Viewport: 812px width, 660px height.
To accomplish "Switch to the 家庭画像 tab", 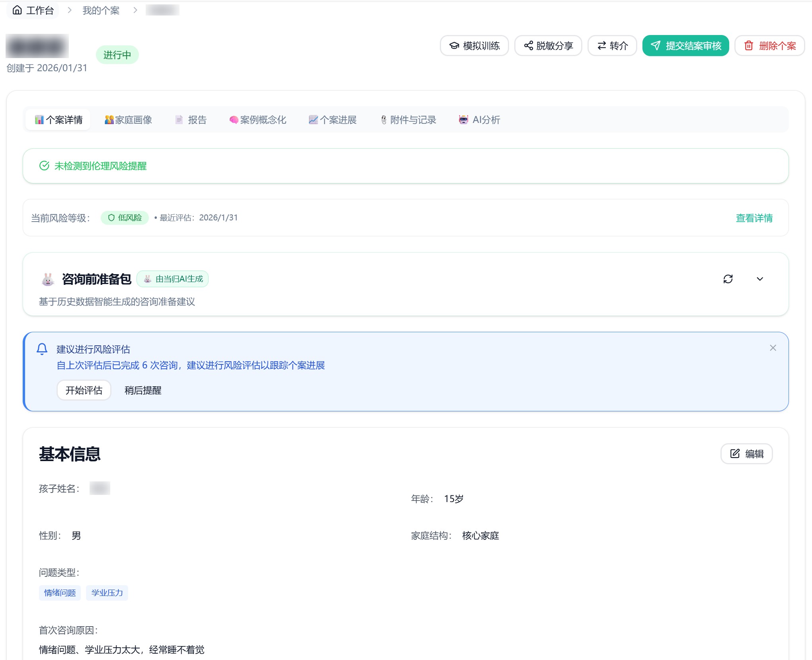I will tap(128, 120).
